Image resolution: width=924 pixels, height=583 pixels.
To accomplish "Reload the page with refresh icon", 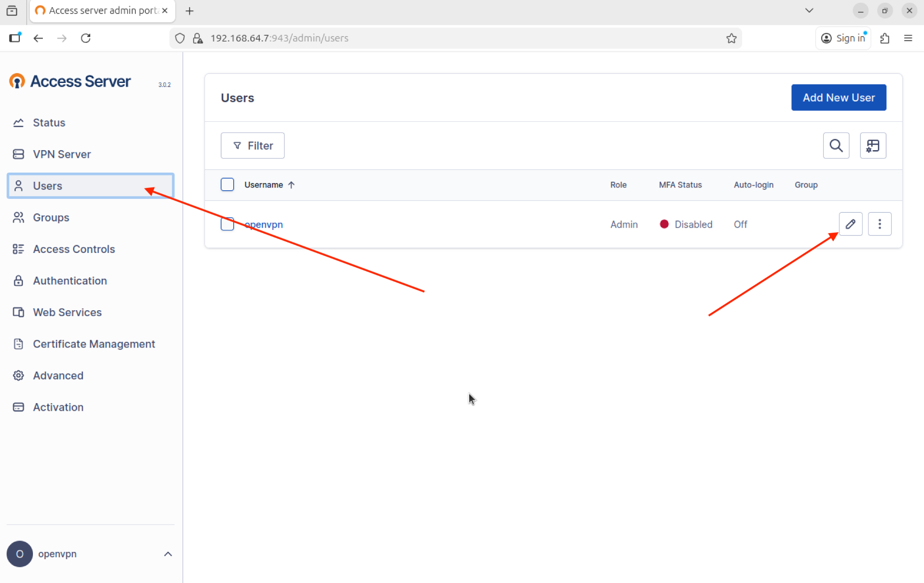I will (x=86, y=38).
